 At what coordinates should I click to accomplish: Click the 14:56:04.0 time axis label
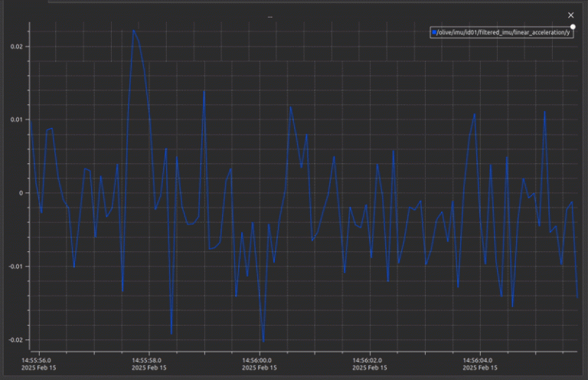click(x=479, y=363)
